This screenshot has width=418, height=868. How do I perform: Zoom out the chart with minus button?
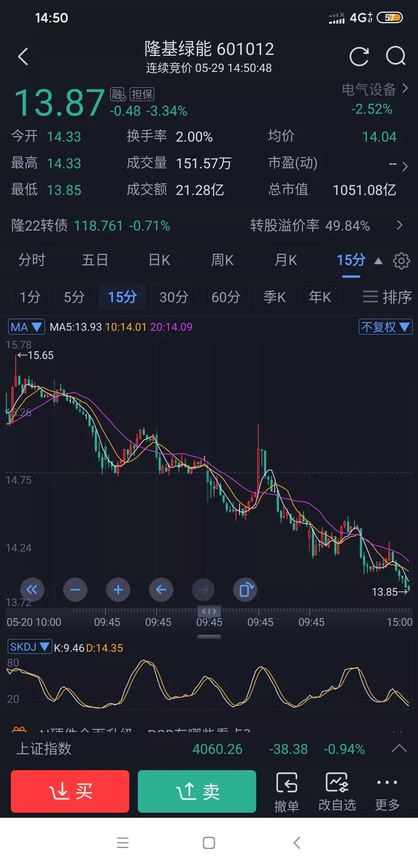tap(75, 589)
